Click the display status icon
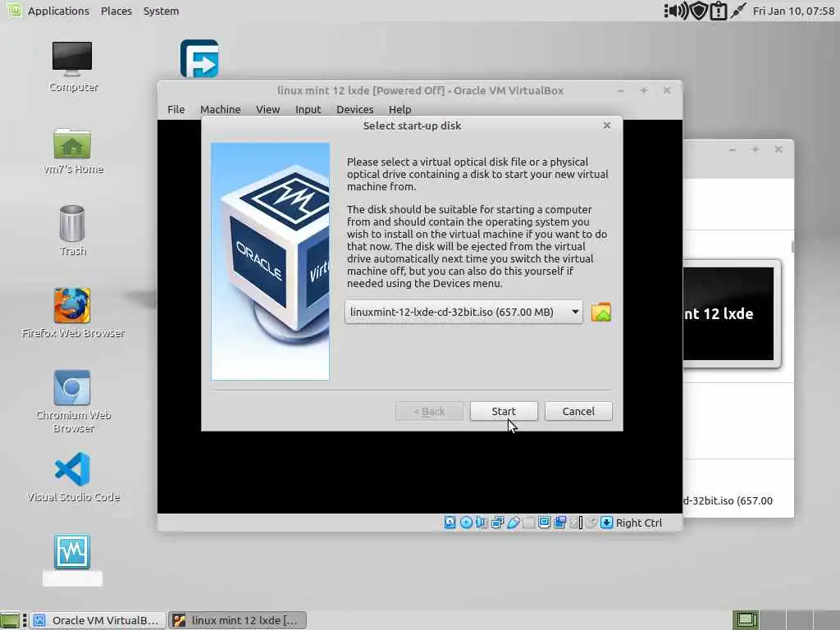840x630 pixels. pyautogui.click(x=545, y=523)
